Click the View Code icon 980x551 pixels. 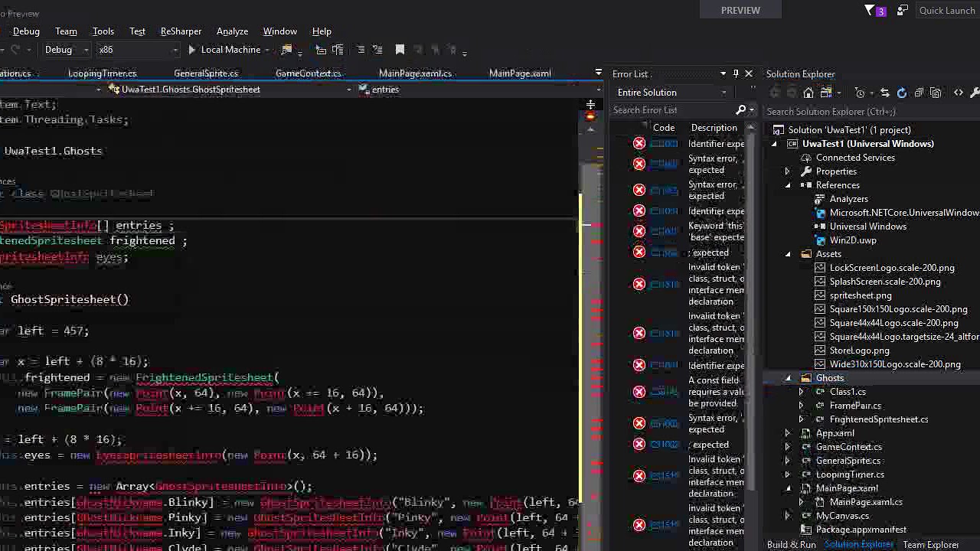point(958,93)
